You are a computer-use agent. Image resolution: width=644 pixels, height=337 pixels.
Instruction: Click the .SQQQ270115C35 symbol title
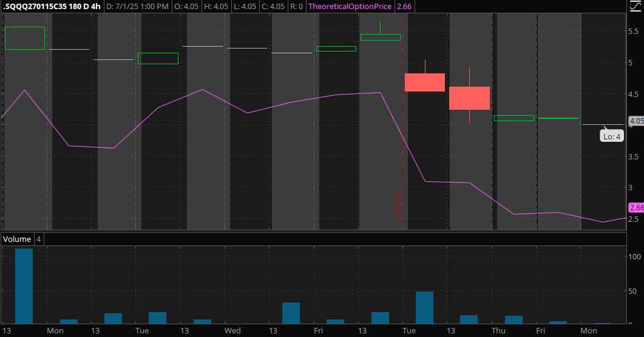(37, 6)
